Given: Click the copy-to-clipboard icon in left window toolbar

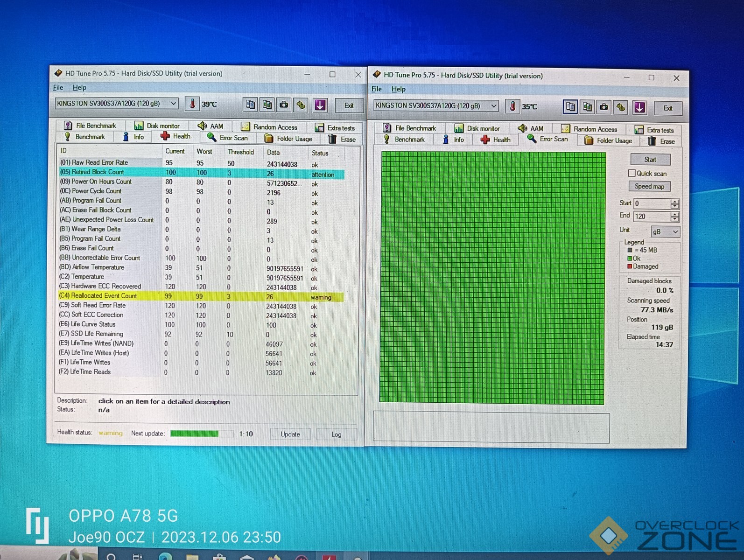Looking at the screenshot, I should click(250, 105).
